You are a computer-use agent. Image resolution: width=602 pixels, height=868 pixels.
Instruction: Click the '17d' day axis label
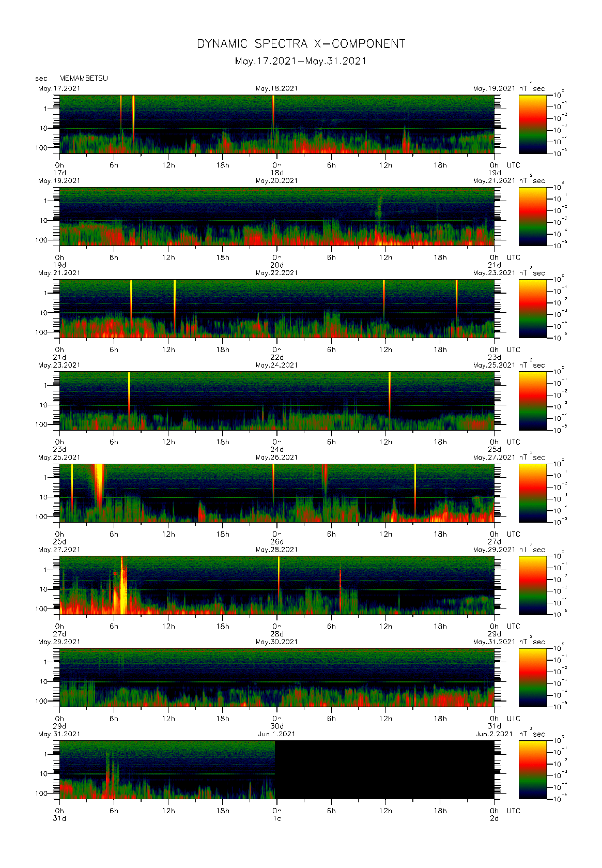[60, 173]
